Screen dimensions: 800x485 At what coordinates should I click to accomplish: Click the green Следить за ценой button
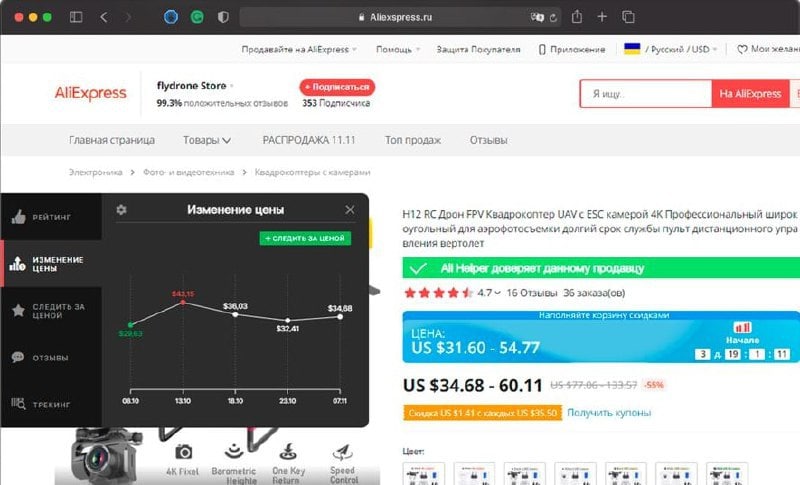coord(305,238)
